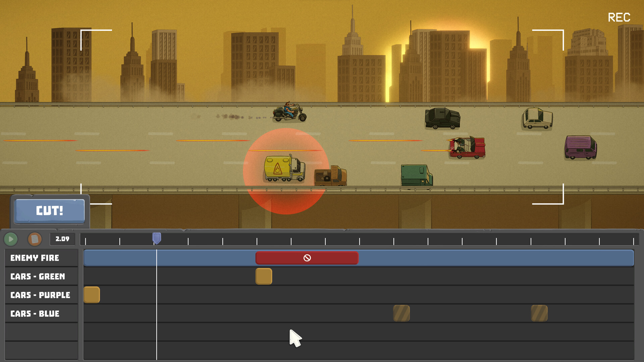Select the CARS - BLUE track label

35,313
